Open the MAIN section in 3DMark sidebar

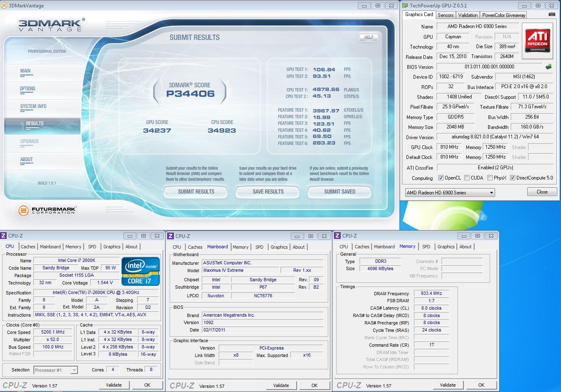click(x=26, y=71)
